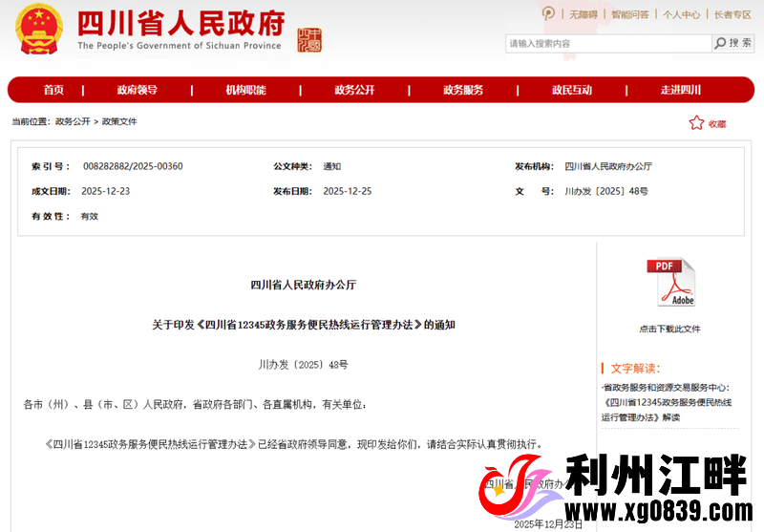Viewport: 764px width, 532px height.
Task: Click the 搜索 search button
Action: coord(733,43)
